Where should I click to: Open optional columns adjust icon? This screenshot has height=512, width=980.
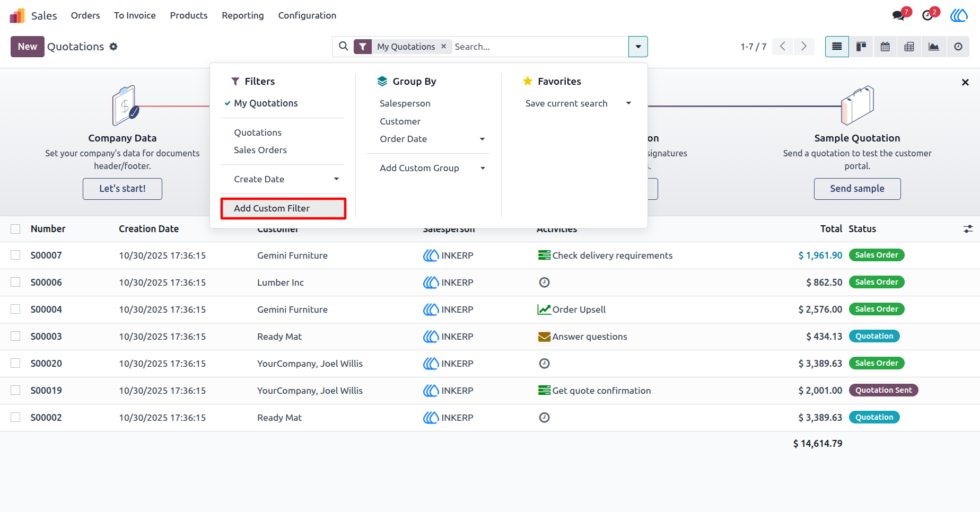pos(968,229)
